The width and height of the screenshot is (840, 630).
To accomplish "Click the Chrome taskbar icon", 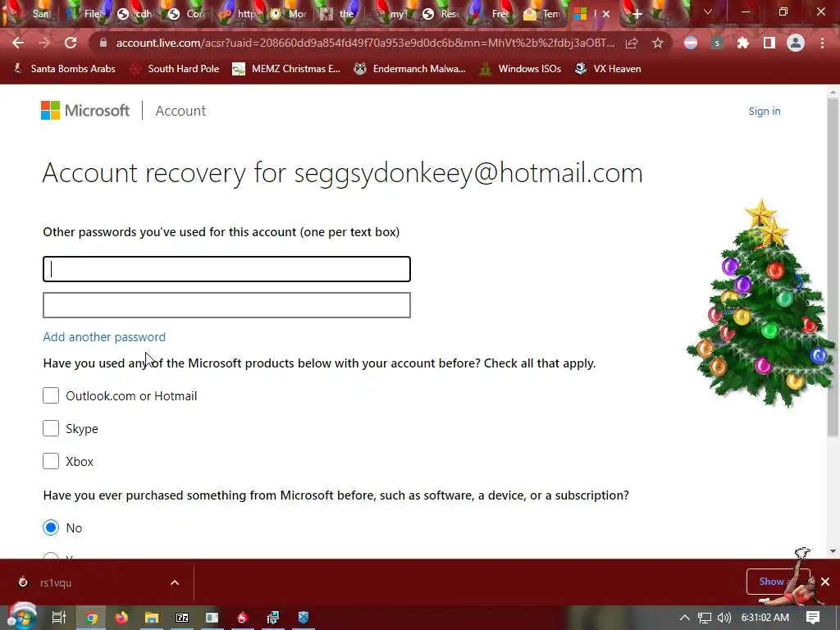I will click(x=92, y=618).
